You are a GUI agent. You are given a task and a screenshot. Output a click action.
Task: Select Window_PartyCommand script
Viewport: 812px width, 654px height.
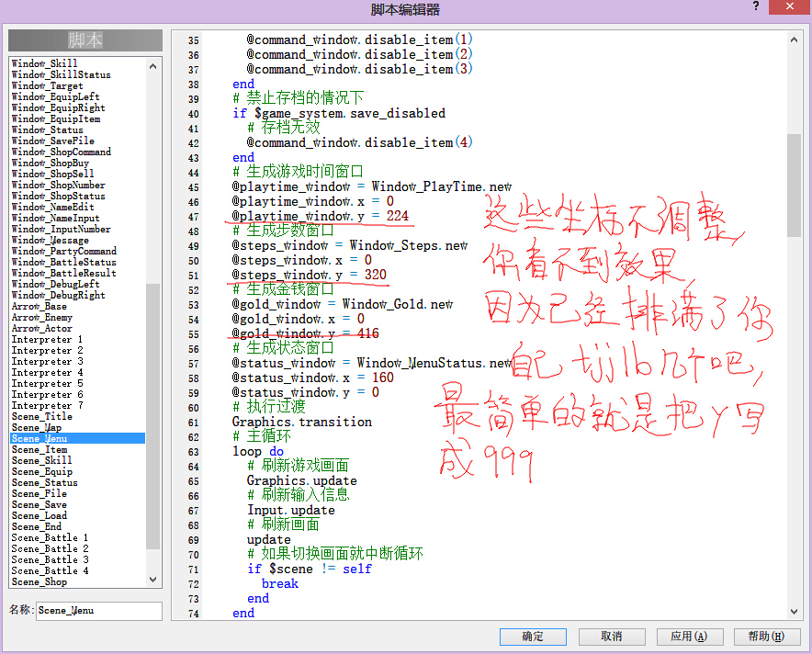point(63,251)
